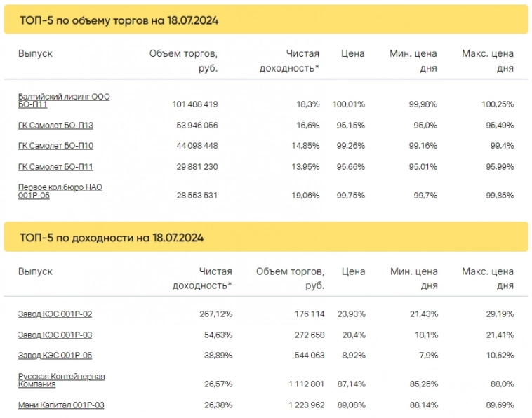The image size is (532, 418).
Task: Follow the ГК Самолет БО-П11 link
Action: click(55, 167)
